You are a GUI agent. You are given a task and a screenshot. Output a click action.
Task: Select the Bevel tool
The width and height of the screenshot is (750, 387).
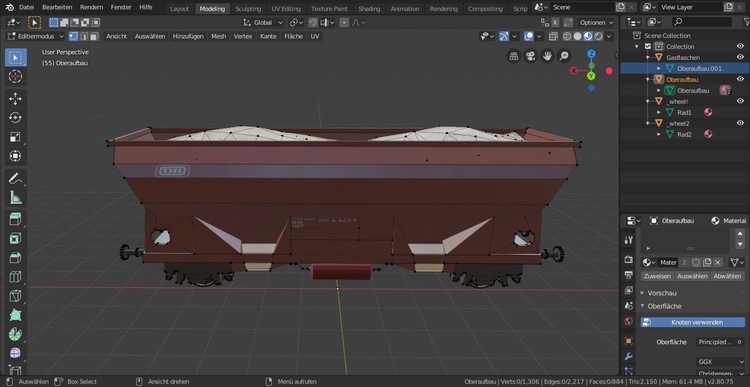16,258
